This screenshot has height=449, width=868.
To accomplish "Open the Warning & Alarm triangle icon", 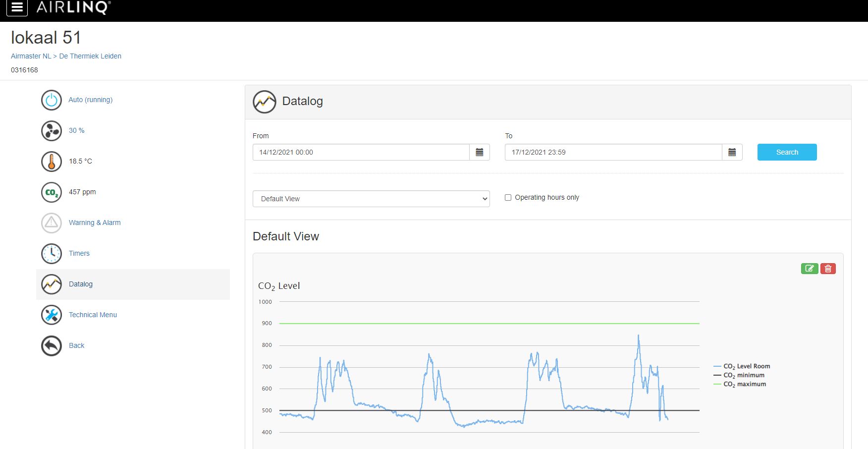I will [x=52, y=223].
